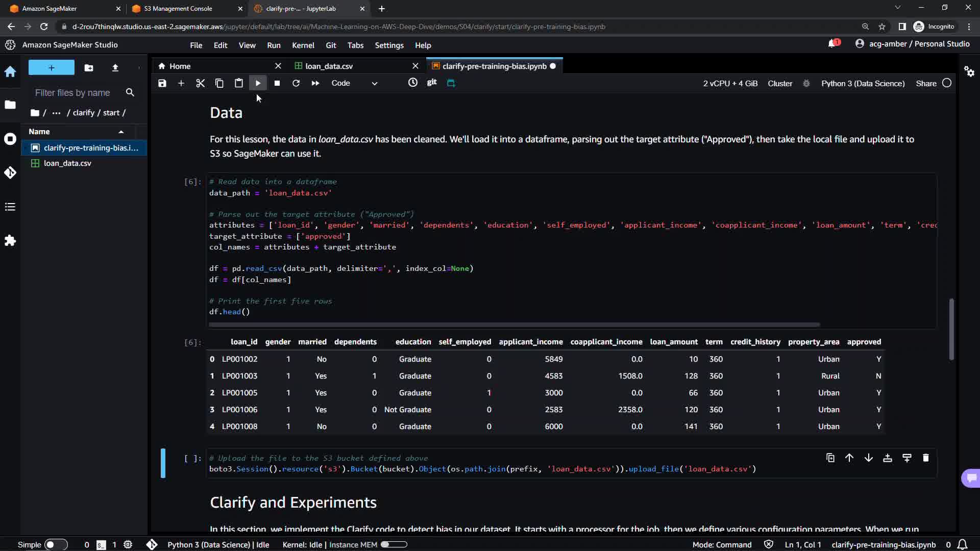Screen dimensions: 980x551
Task: Open the running terminals and kernels panel
Action: tap(10, 139)
